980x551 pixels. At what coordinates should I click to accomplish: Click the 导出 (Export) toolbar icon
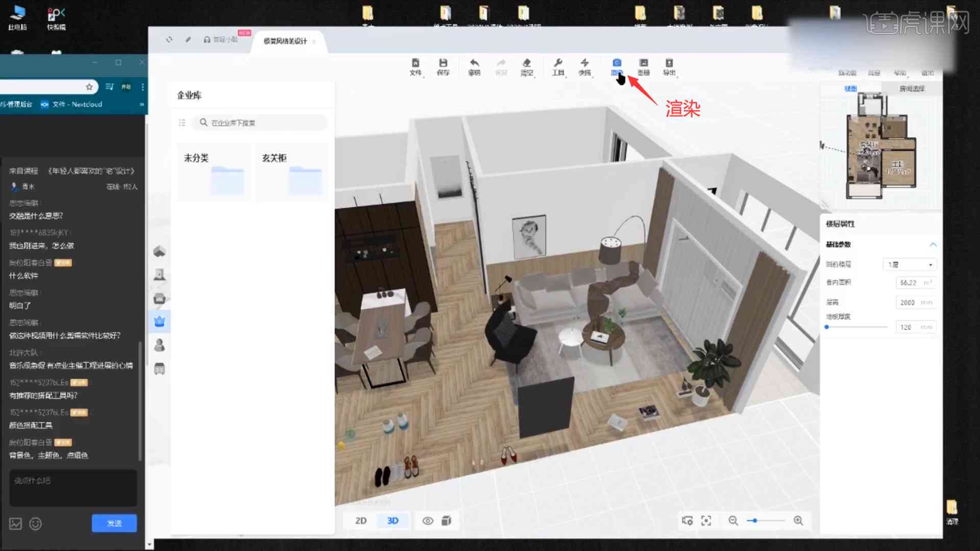(x=669, y=67)
